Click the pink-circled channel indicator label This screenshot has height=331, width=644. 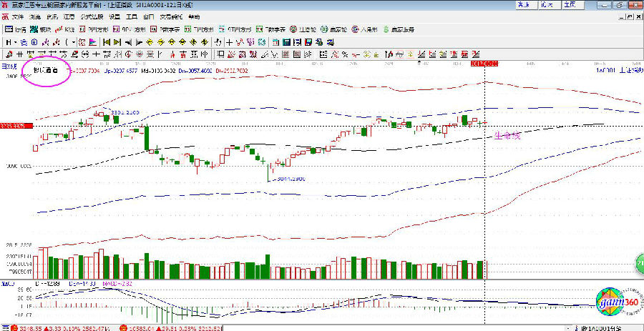(47, 71)
